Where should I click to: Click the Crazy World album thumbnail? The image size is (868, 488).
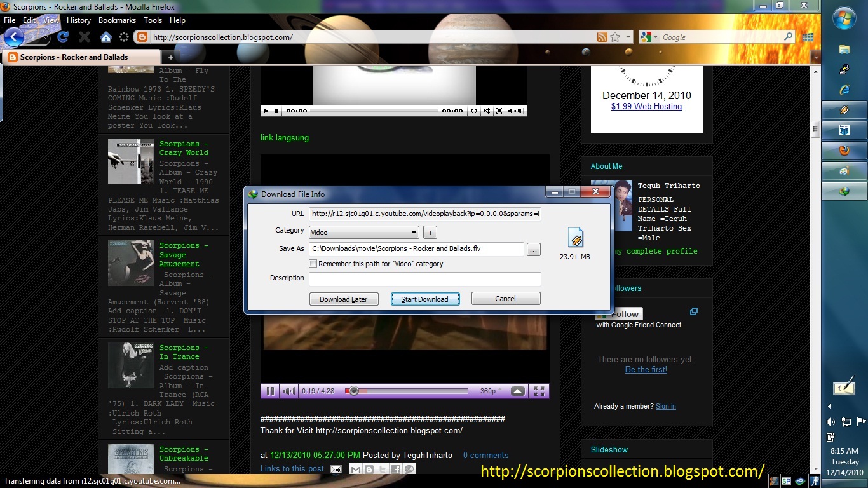[x=130, y=161]
